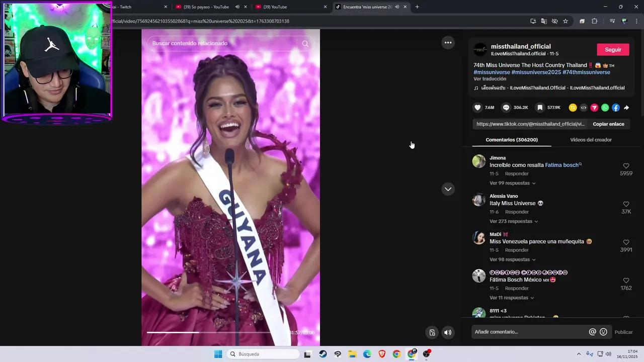Screen dimensions: 644x362
Task: Mute the Encuentra miss universe tab audio
Action: click(397, 7)
